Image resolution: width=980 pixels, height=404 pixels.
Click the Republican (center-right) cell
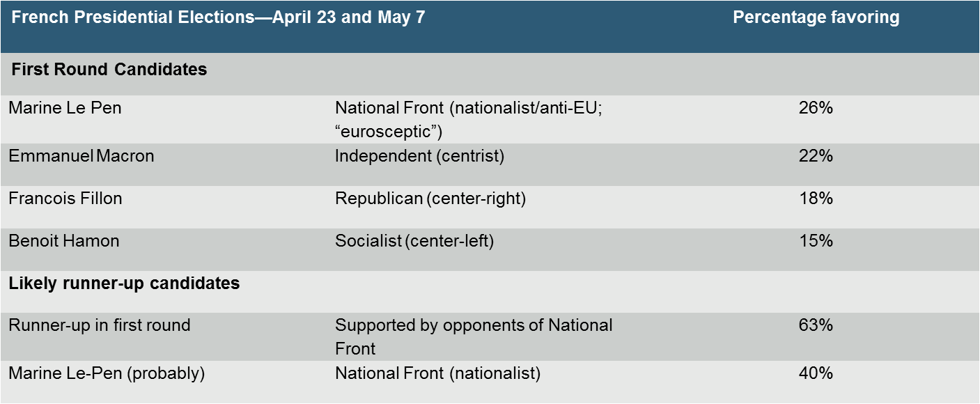[x=430, y=199]
